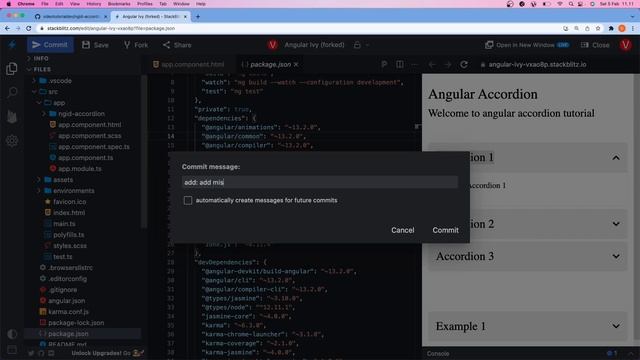The width and height of the screenshot is (640, 360).
Task: Click the Twitter icon at bottom left
Action: (31, 353)
